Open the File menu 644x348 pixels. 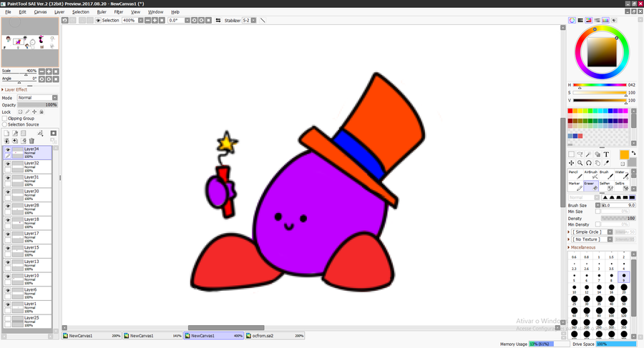pyautogui.click(x=8, y=12)
